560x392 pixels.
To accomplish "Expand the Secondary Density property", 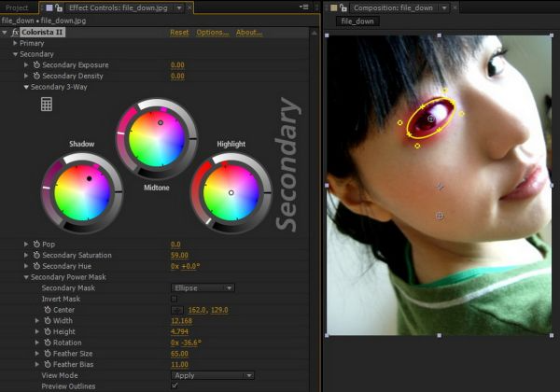I will coord(26,76).
